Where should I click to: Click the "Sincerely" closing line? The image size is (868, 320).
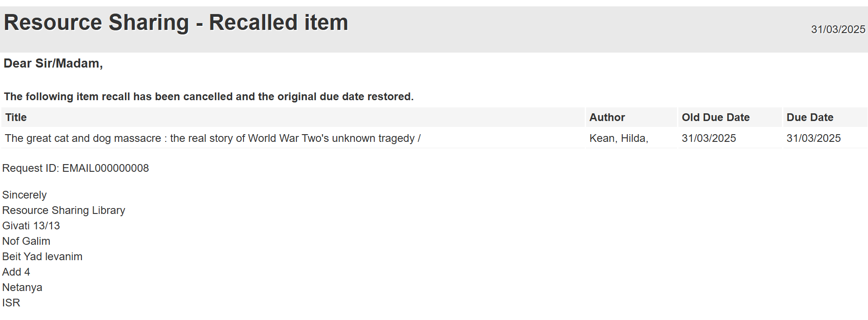point(24,195)
